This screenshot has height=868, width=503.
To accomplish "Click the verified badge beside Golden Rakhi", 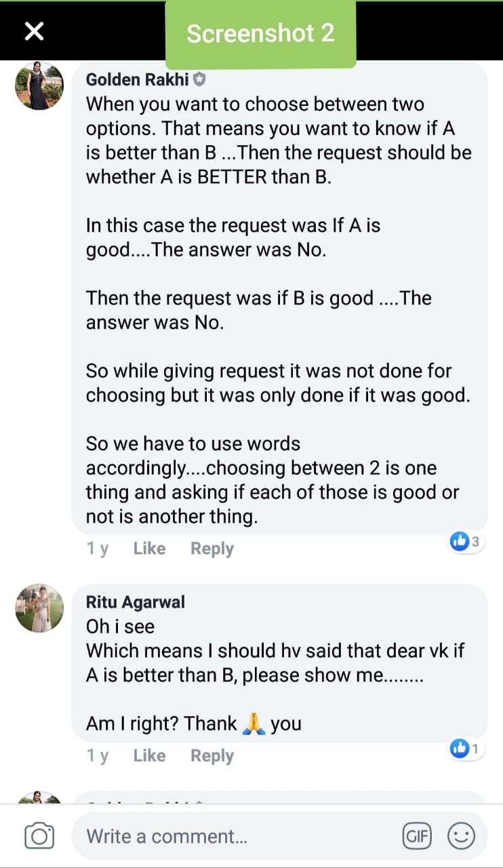I will coord(199,80).
